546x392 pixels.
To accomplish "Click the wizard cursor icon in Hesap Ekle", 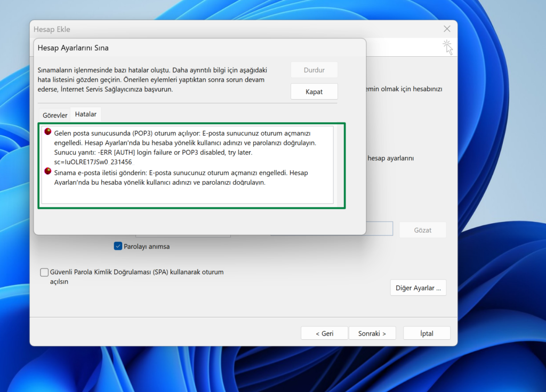I will point(447,47).
